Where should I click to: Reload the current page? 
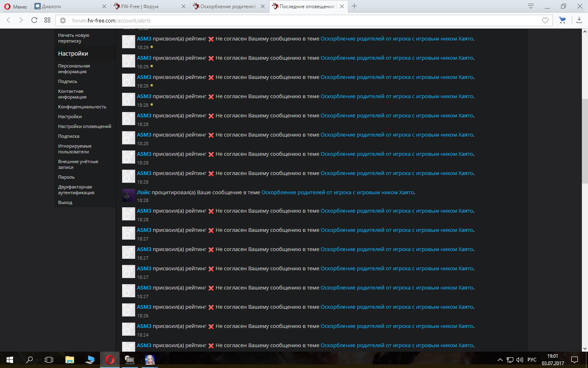[x=34, y=20]
